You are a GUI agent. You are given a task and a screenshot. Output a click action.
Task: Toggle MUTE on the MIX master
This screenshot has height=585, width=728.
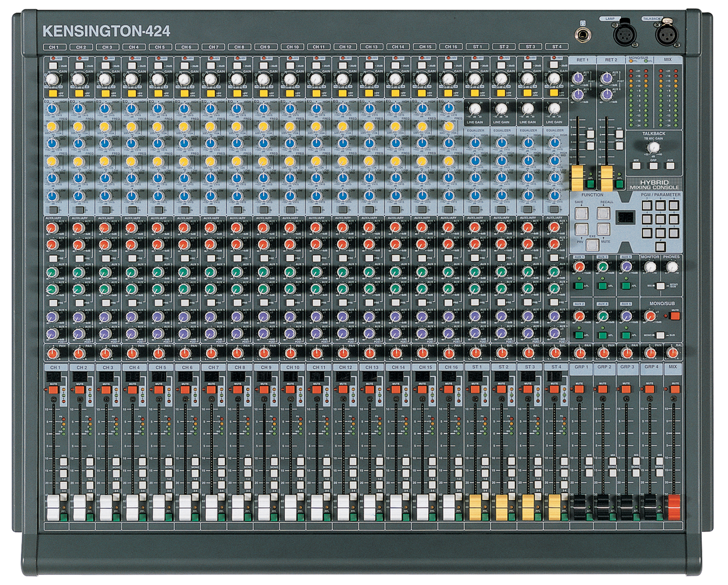coord(674,390)
